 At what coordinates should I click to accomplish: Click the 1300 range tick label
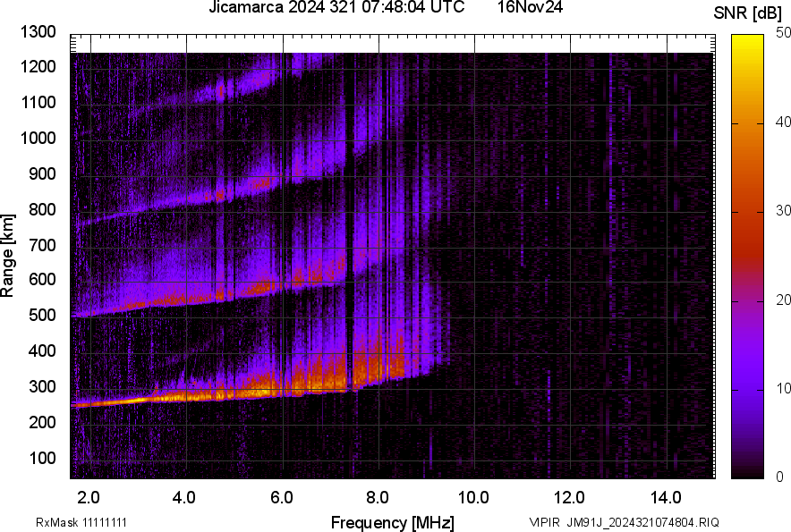point(38,32)
